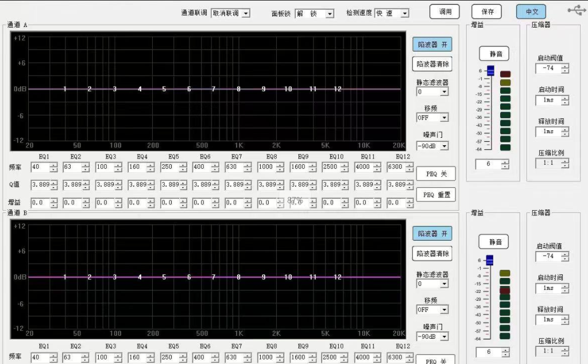Select EQ point 8 on Channel A graph
Screen dimensions: 588x364
[x=238, y=89]
